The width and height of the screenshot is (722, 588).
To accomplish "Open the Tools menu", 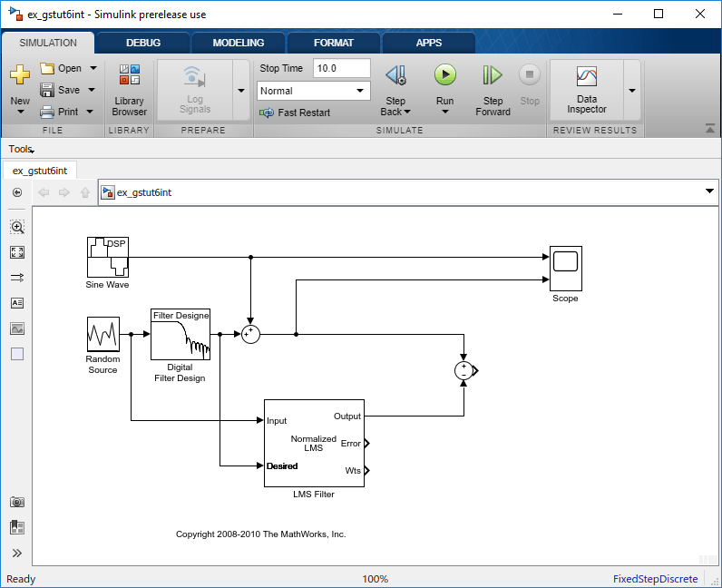I will click(x=21, y=149).
